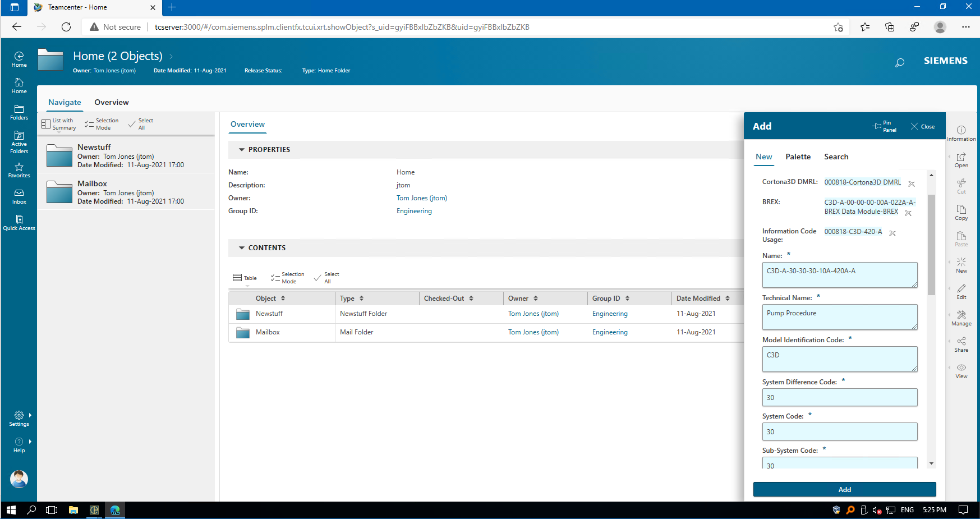Expand the breadcrumb chevron after Home title
This screenshot has height=519, width=980.
171,56
